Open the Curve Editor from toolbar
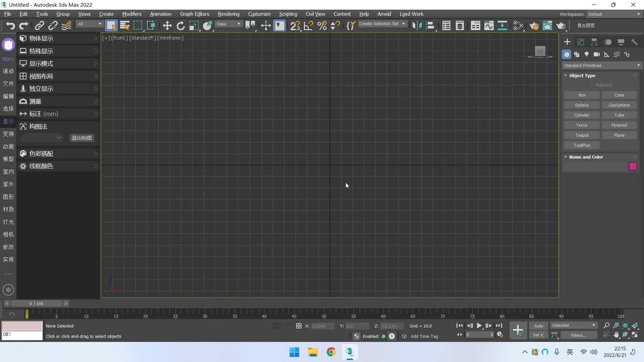This screenshot has width=644, height=362. [x=489, y=26]
